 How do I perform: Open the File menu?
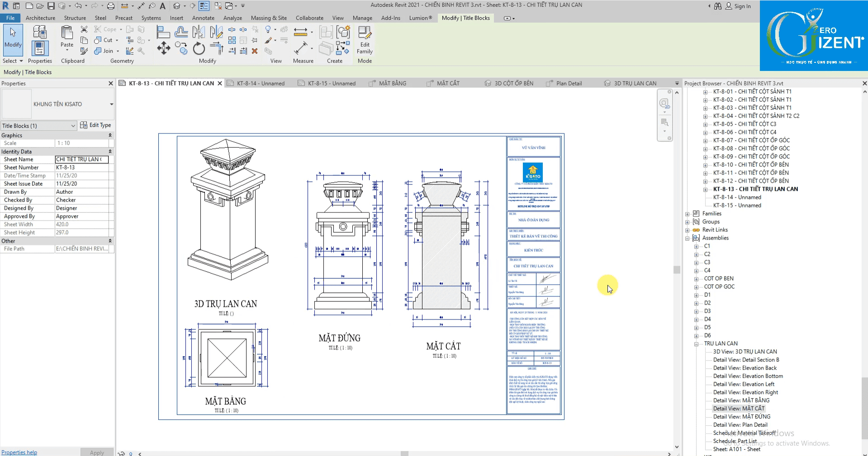10,18
